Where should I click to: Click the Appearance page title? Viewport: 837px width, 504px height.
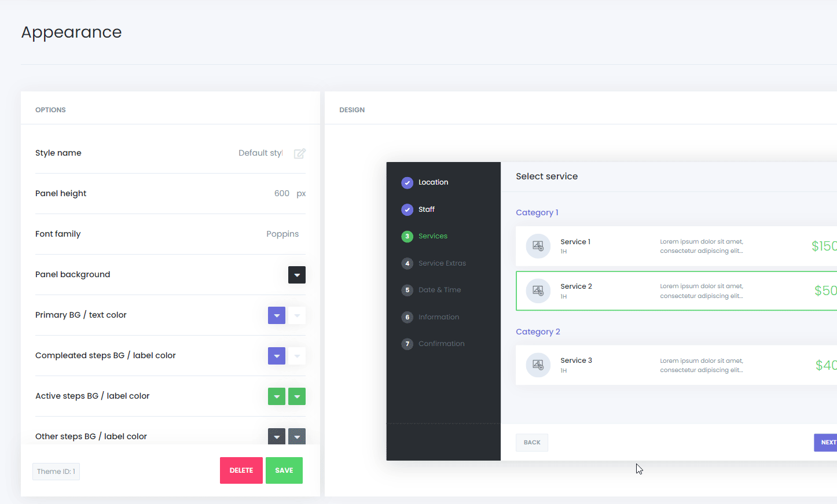click(x=72, y=32)
